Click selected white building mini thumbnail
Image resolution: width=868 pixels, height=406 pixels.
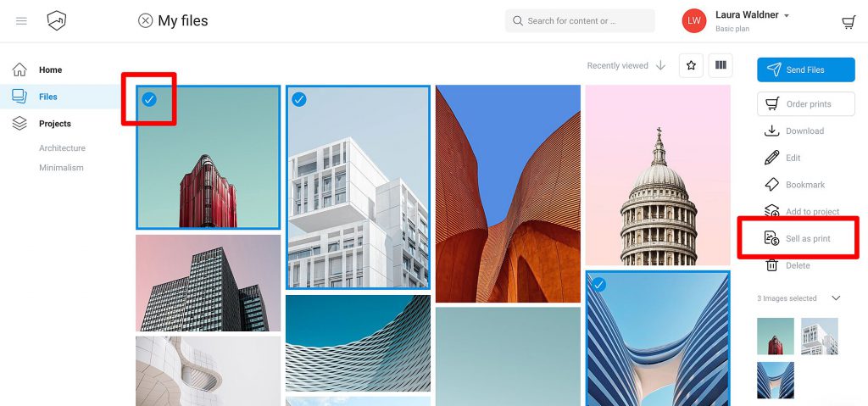point(820,336)
